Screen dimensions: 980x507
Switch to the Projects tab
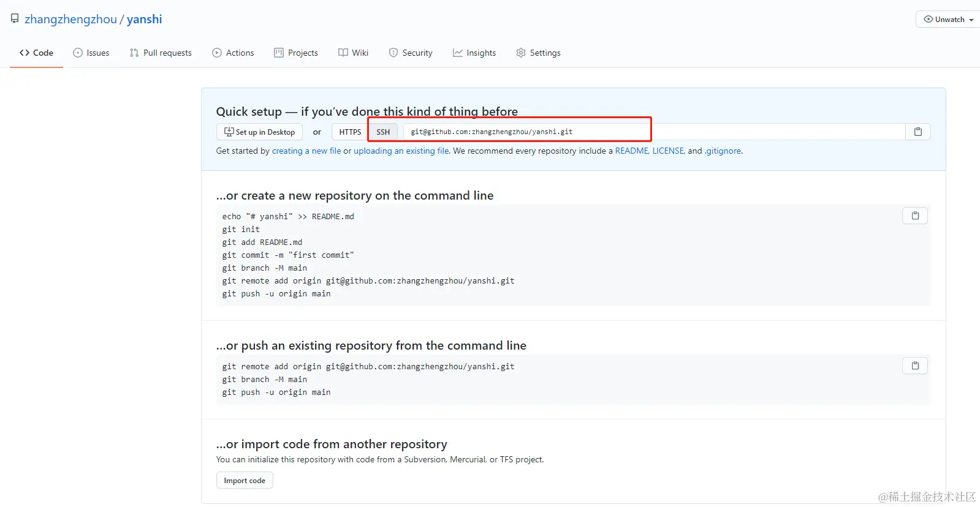pyautogui.click(x=296, y=53)
